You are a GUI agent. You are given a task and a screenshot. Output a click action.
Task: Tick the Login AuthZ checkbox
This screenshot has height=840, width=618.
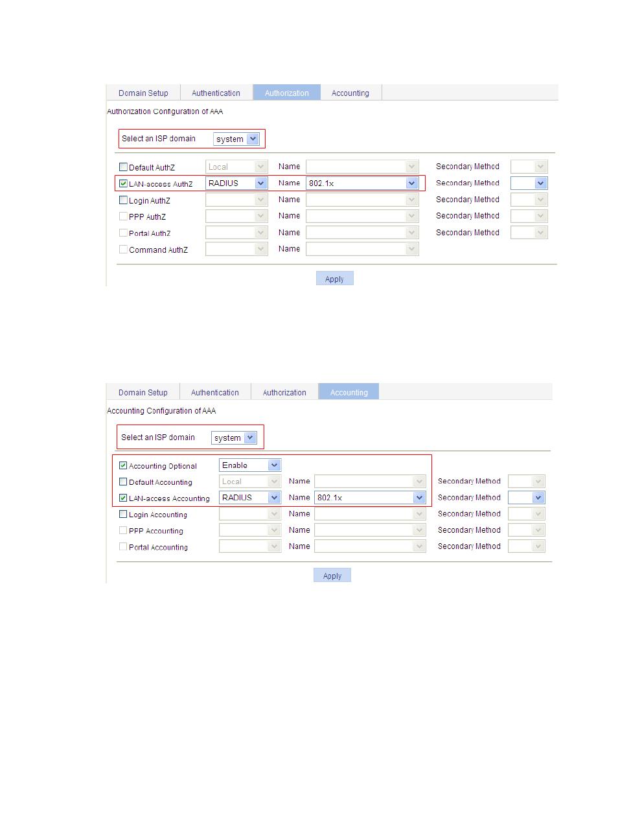pyautogui.click(x=124, y=200)
